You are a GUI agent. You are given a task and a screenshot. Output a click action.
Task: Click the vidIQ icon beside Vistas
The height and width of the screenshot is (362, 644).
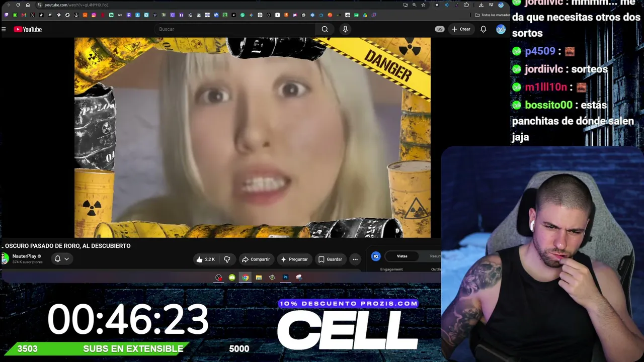pos(376,256)
